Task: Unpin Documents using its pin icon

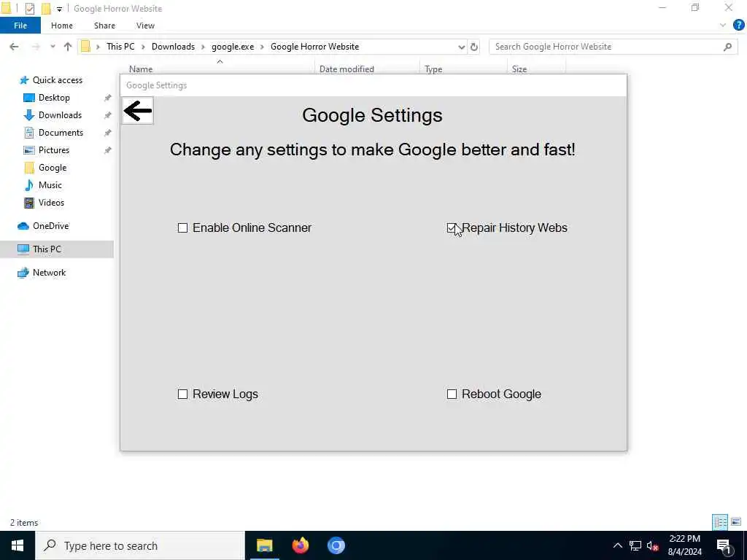Action: 108,133
